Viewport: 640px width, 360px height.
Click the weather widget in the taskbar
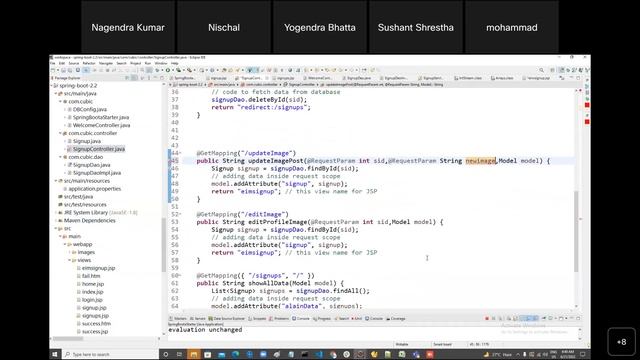[498, 354]
